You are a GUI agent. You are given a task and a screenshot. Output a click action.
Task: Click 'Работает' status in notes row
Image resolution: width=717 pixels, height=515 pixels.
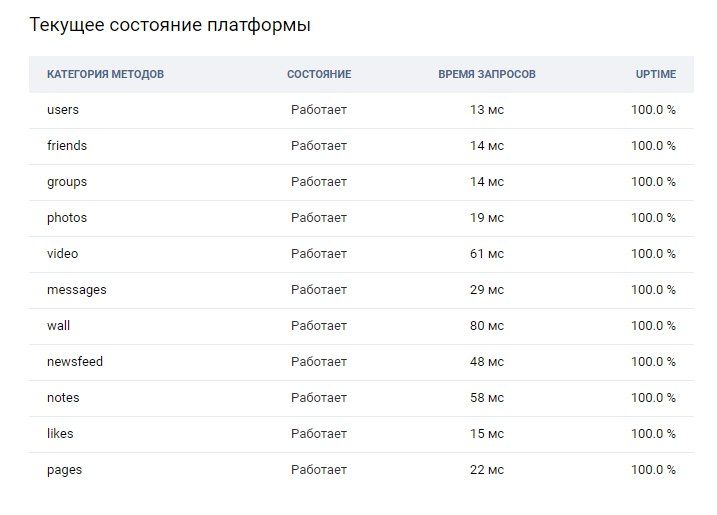click(x=319, y=397)
